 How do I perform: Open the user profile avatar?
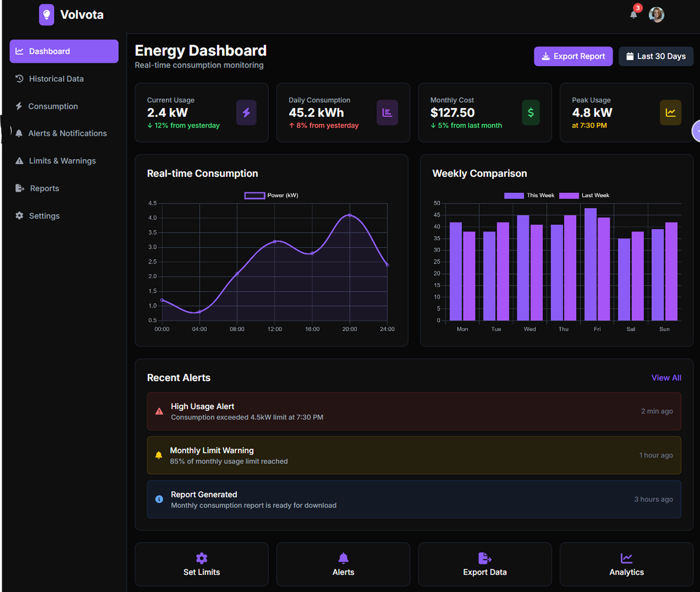(656, 15)
